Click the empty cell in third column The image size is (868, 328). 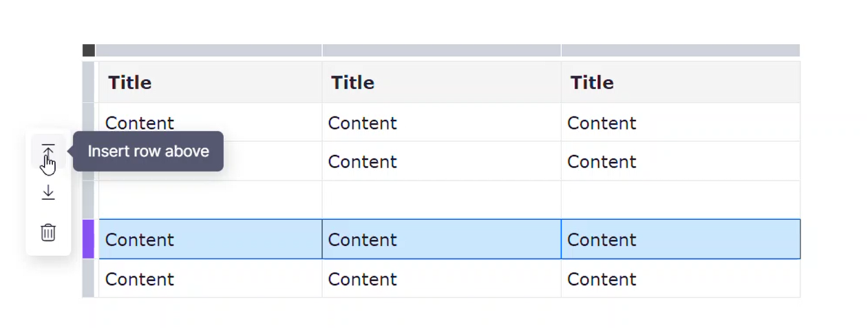pos(681,200)
